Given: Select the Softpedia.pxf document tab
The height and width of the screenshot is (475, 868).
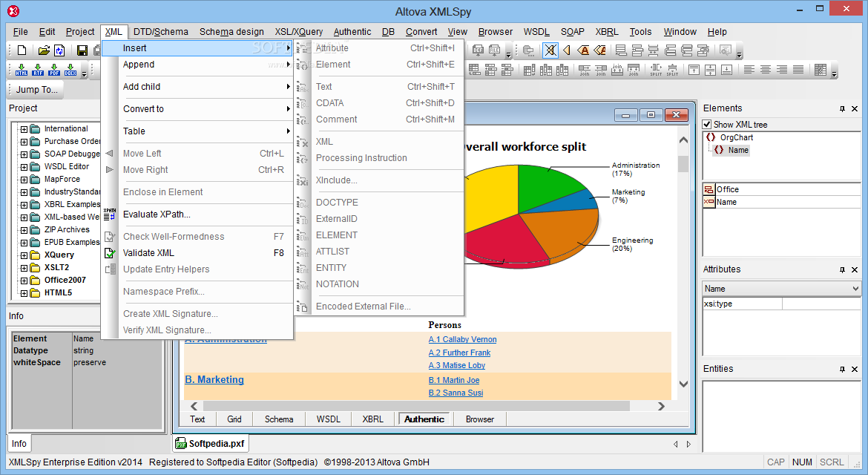Looking at the screenshot, I should point(211,443).
